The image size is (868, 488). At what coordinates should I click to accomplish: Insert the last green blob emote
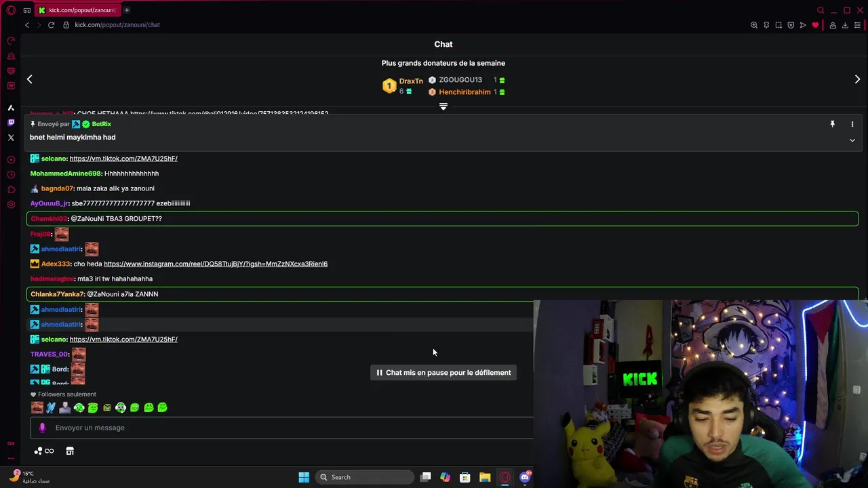click(162, 407)
